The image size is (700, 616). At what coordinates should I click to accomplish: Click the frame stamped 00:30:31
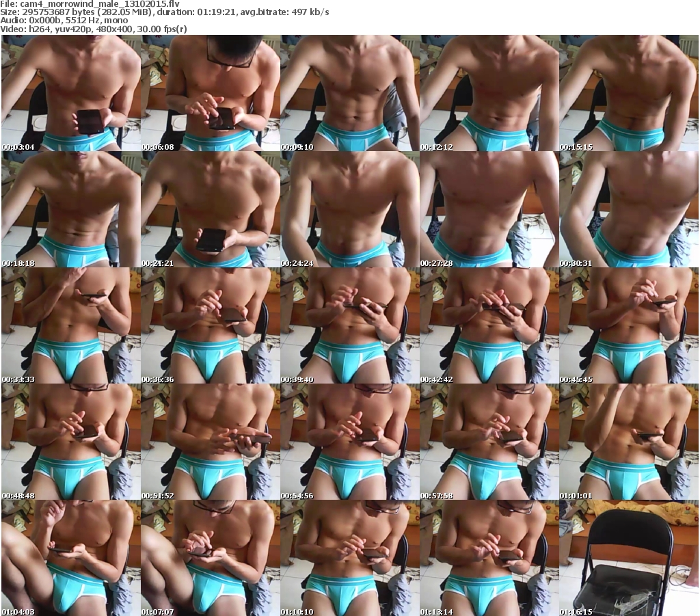tap(629, 209)
